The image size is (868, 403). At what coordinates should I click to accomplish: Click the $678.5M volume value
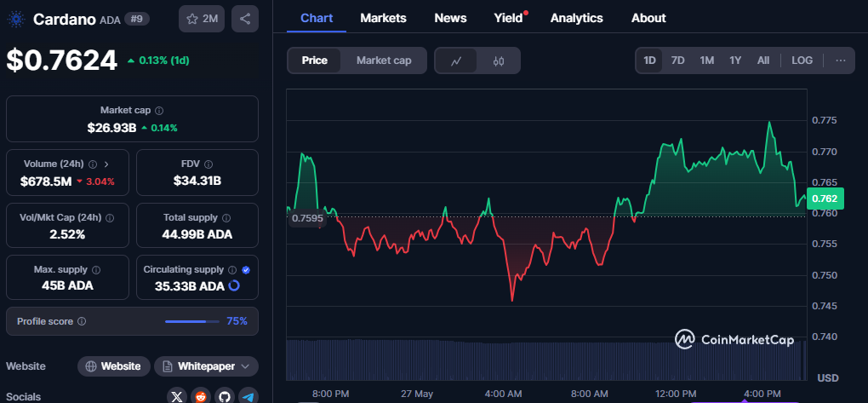pyautogui.click(x=45, y=181)
